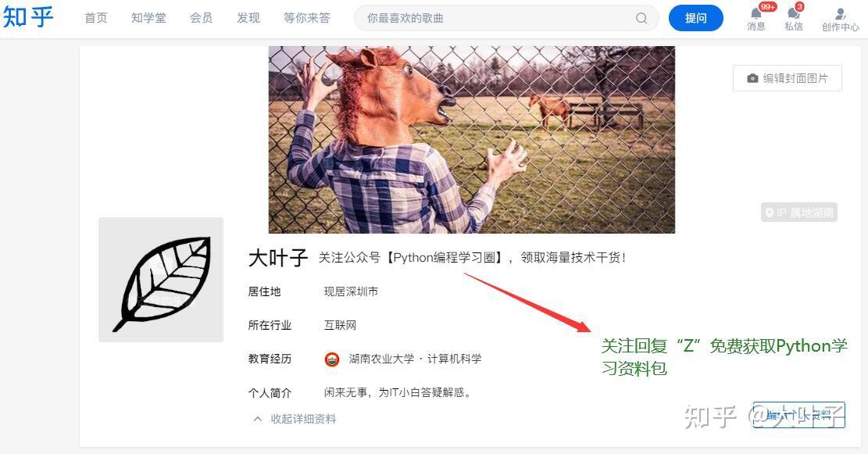Go to the 首页 tab
Viewport: 868px width, 454px height.
tap(96, 18)
